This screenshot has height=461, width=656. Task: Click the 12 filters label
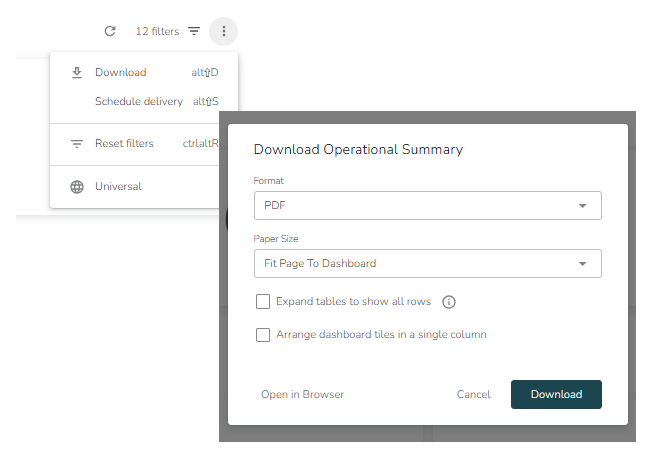[x=157, y=32]
